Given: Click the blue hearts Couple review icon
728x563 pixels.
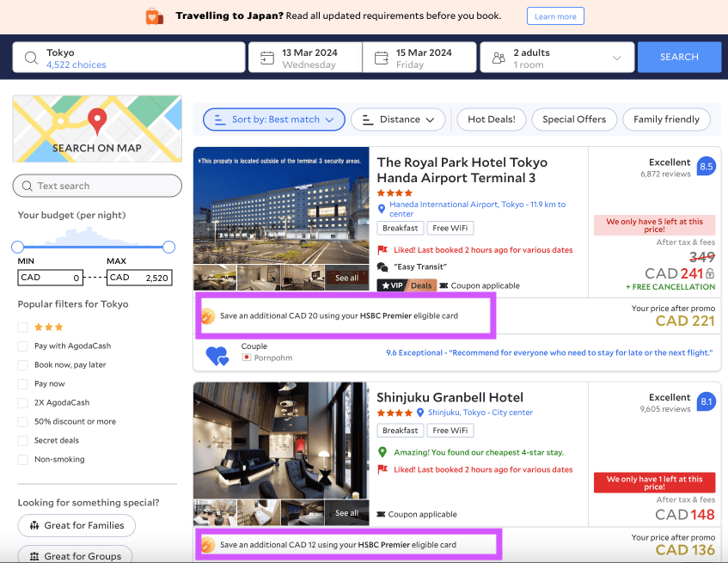Looking at the screenshot, I should point(217,355).
